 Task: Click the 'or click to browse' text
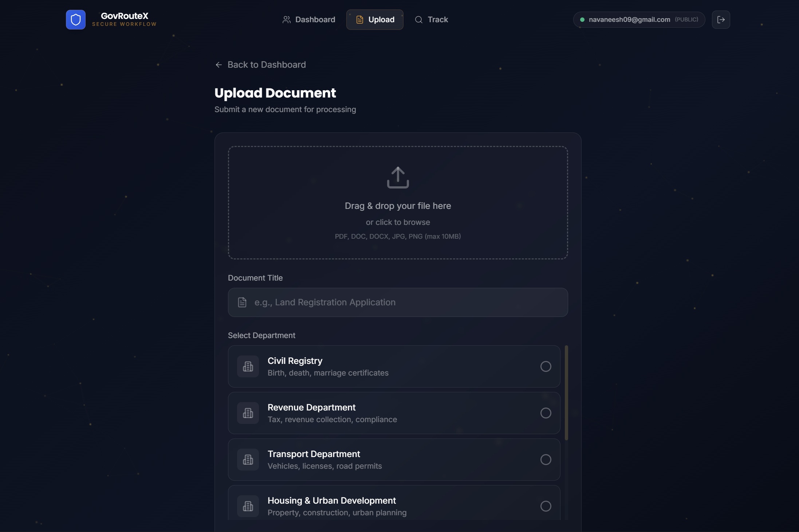tap(398, 222)
